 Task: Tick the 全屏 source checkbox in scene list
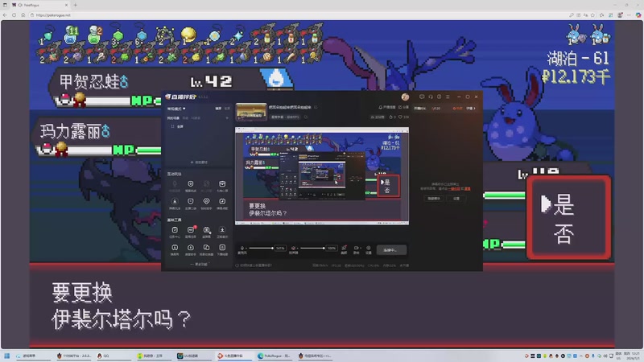172,126
